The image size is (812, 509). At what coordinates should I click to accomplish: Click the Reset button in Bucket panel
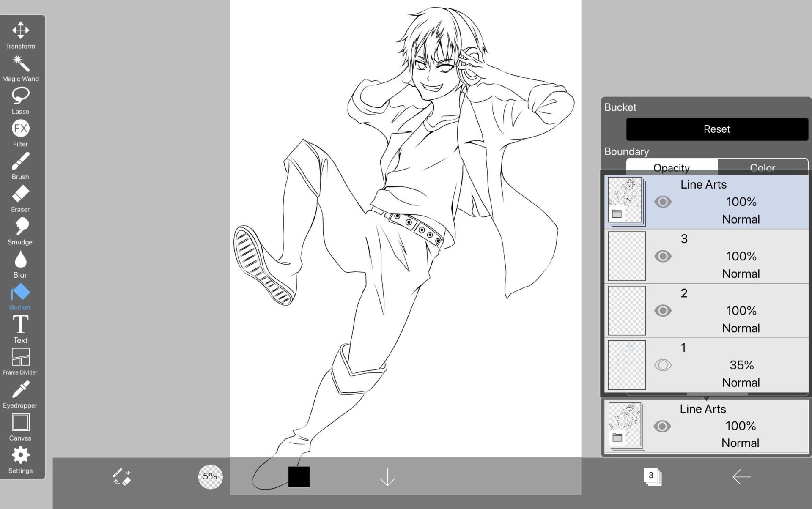pos(717,129)
